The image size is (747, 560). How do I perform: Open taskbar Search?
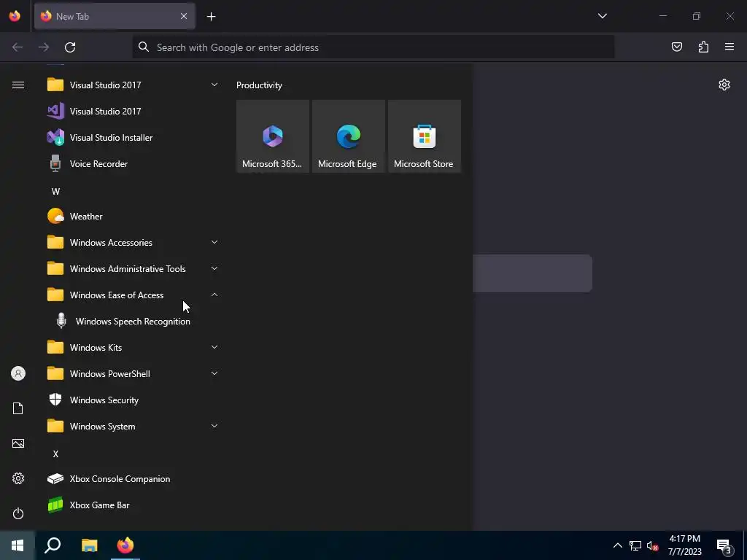click(53, 545)
